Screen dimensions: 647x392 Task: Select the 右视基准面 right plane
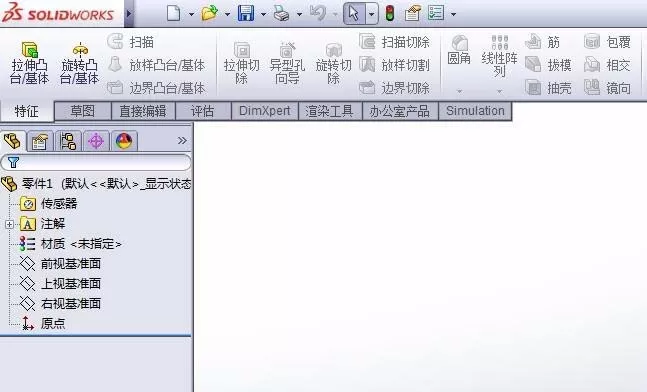click(x=60, y=304)
